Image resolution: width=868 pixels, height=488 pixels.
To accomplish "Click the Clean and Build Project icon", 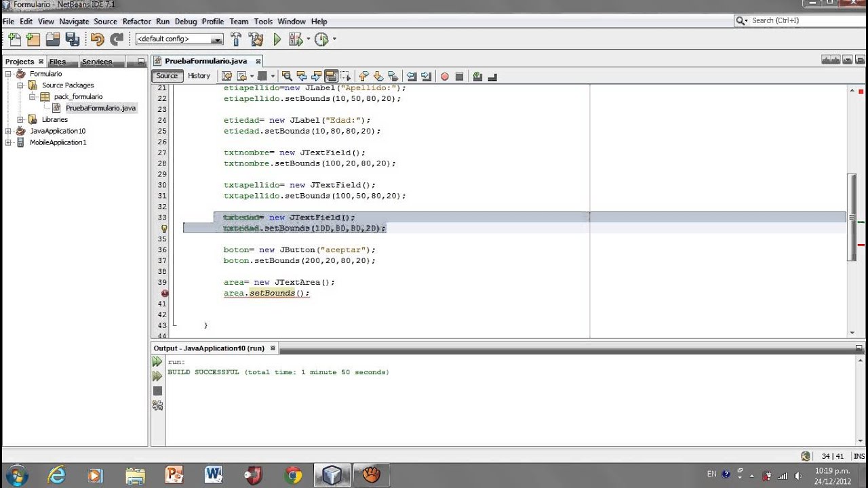I will pos(256,39).
